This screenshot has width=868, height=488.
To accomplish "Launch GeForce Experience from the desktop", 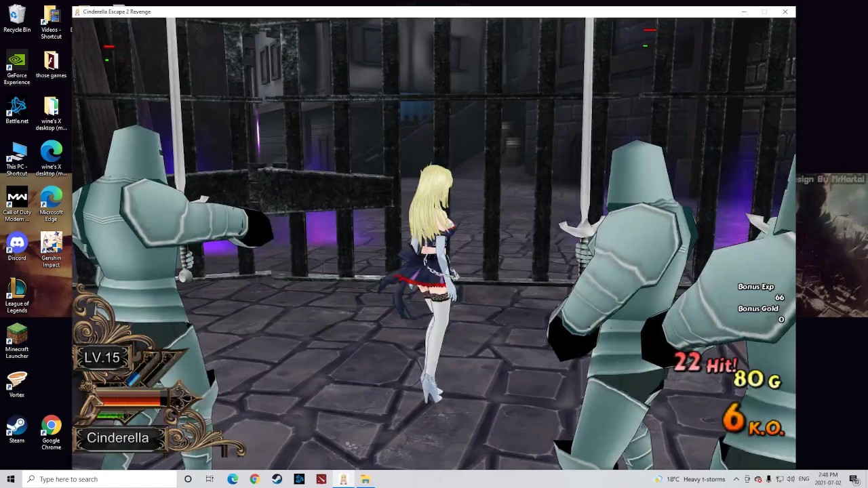I will pyautogui.click(x=17, y=68).
